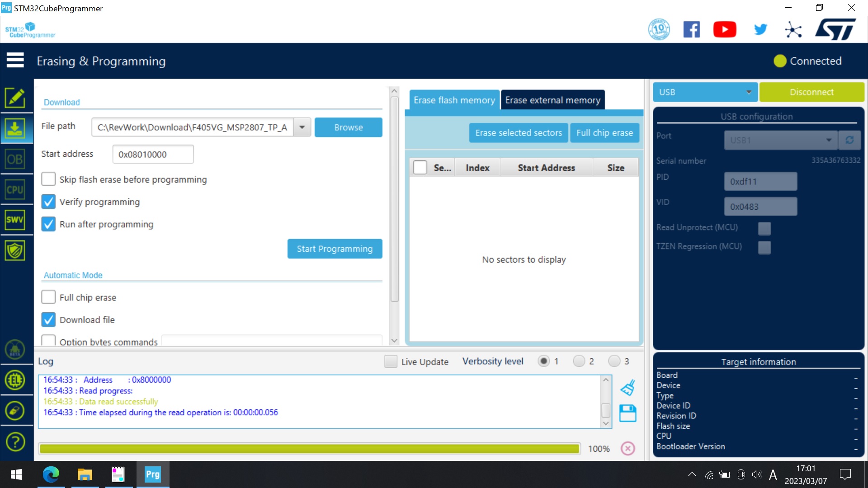Switch to Erase flash memory tab
This screenshot has width=868, height=488.
(454, 99)
